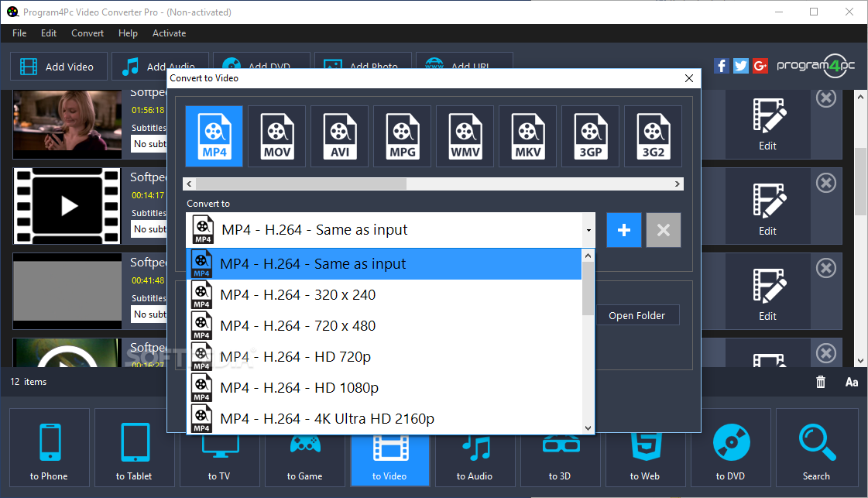Open the Convert menu
Image resolution: width=868 pixels, height=498 pixels.
[x=87, y=33]
